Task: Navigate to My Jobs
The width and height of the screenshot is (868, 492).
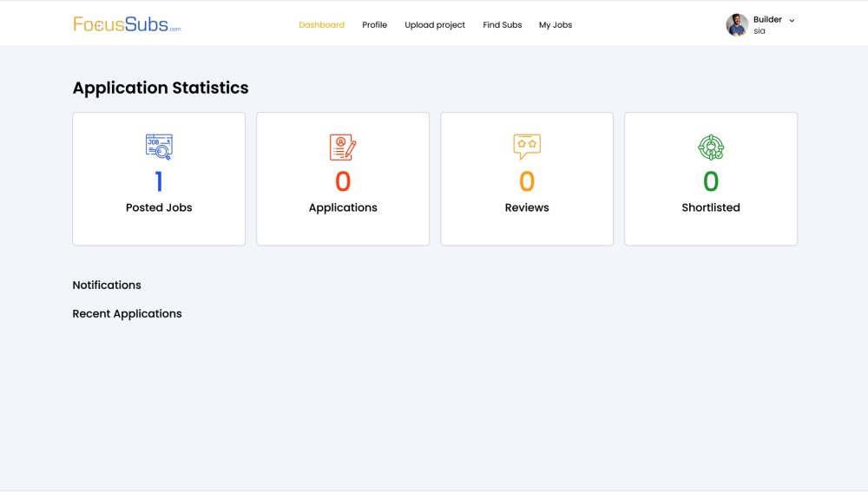Action: click(x=556, y=25)
